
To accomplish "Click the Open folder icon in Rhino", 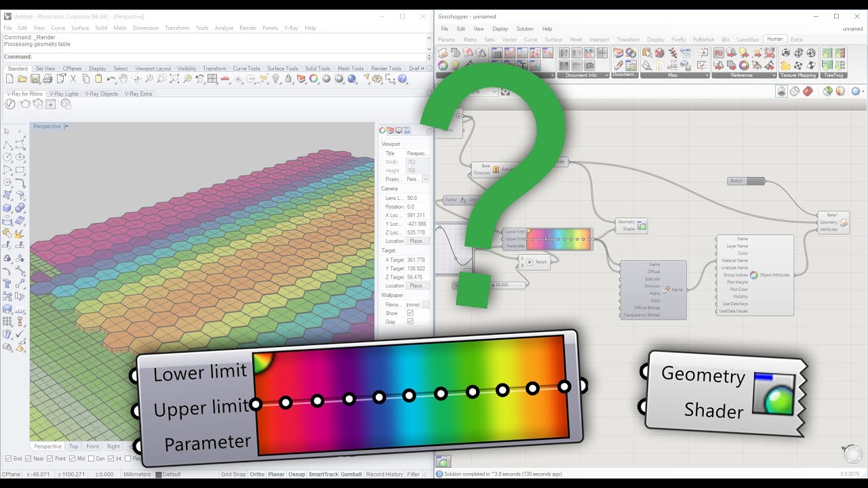I will click(x=22, y=79).
